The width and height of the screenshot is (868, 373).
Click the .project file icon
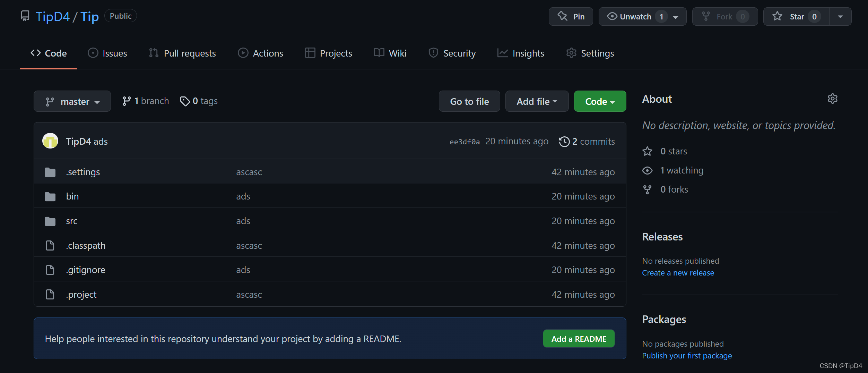point(50,294)
